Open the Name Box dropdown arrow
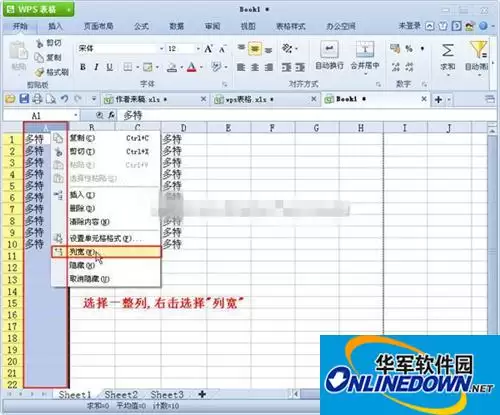This screenshot has width=500, height=415. click(x=76, y=115)
